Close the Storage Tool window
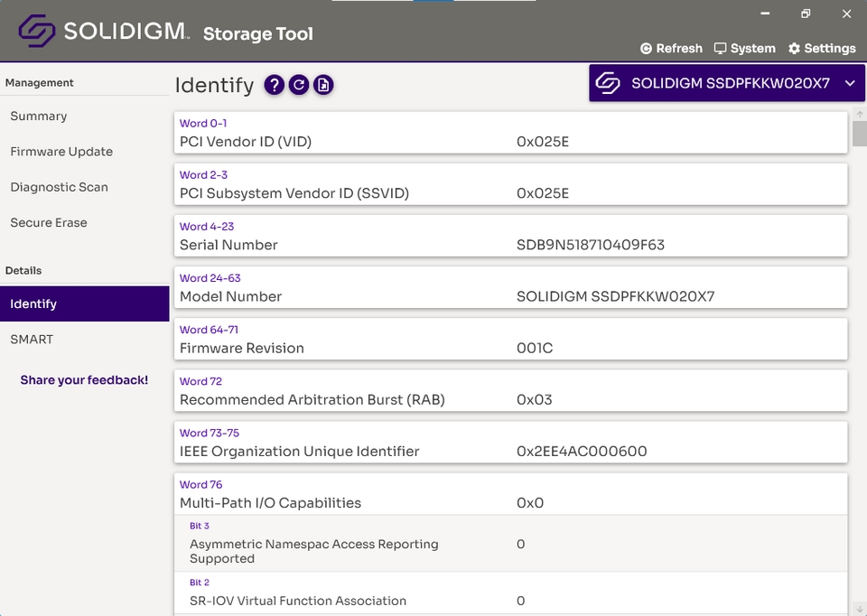Viewport: 867px width, 616px height. [846, 14]
